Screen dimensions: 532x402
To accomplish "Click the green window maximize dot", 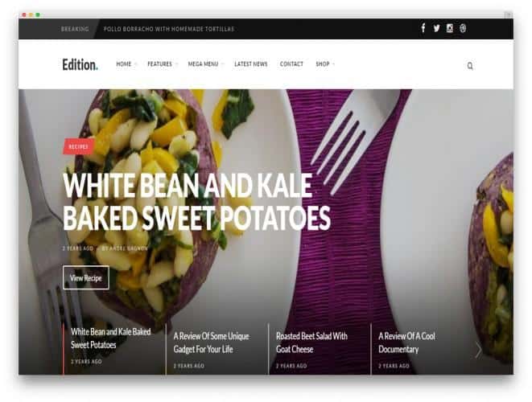I will [38, 15].
